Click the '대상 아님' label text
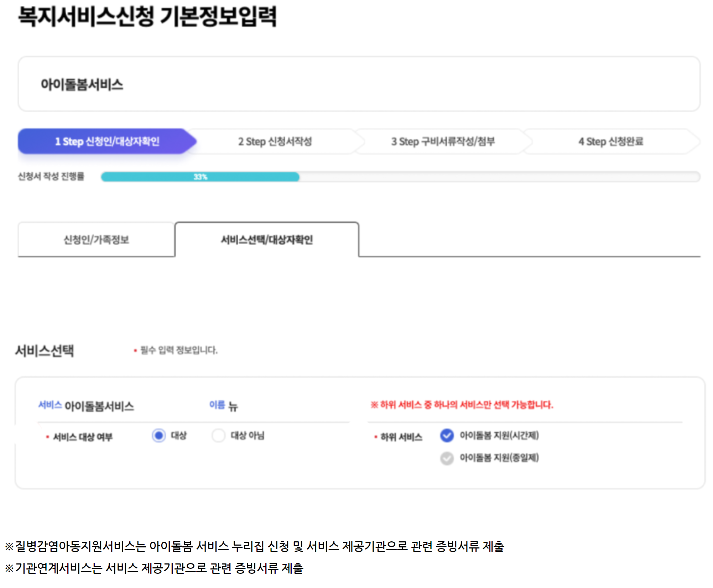The image size is (713, 588). (247, 435)
